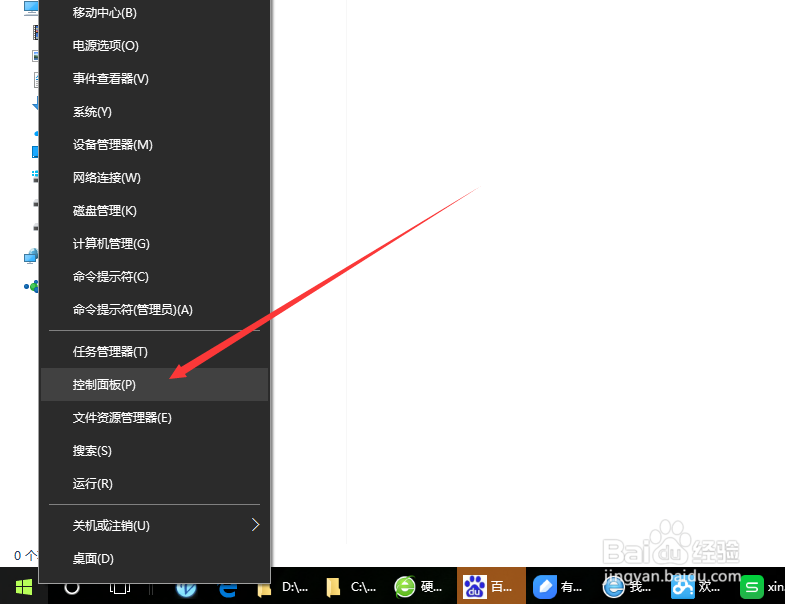Select Homegroup icon in left sidebar
This screenshot has width=785, height=604.
point(31,286)
